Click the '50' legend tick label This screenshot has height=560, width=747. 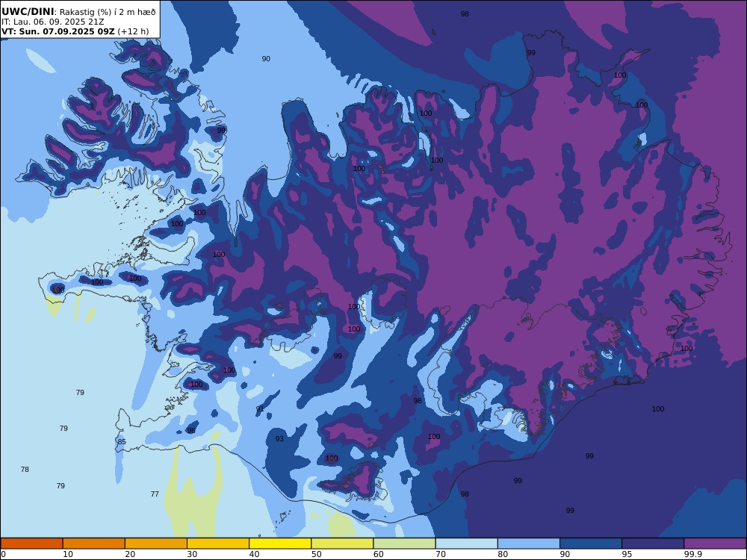coord(316,554)
